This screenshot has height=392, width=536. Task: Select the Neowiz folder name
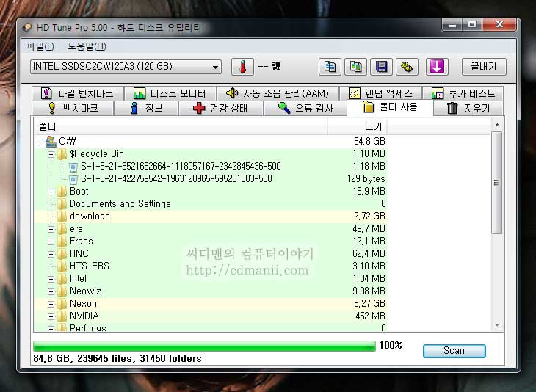tap(85, 291)
